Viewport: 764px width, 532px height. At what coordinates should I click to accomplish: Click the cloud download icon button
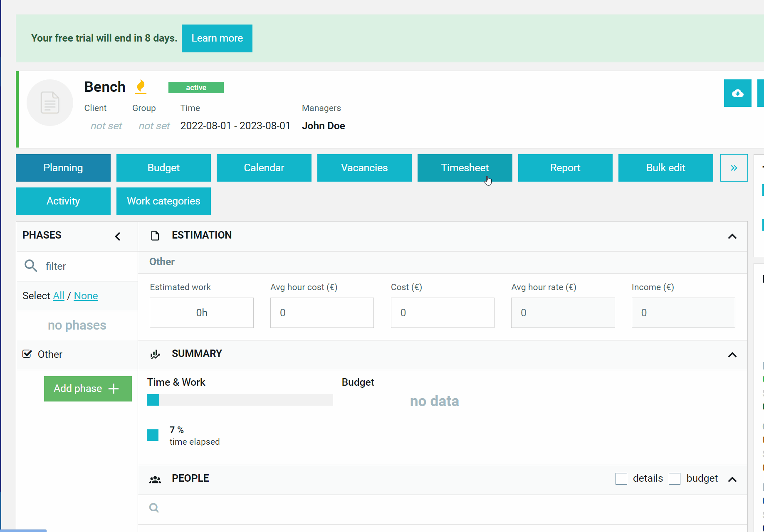pos(737,93)
